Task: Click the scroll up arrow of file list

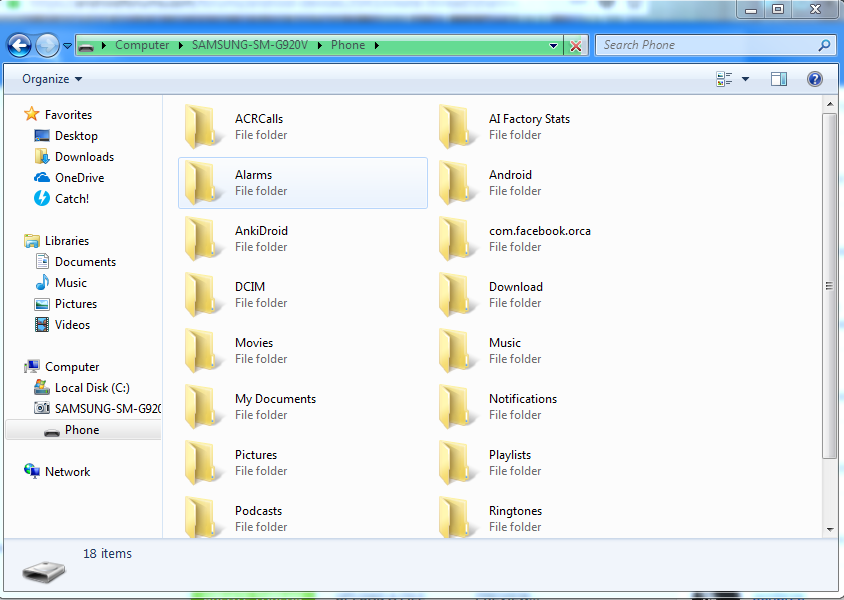Action: pyautogui.click(x=829, y=104)
